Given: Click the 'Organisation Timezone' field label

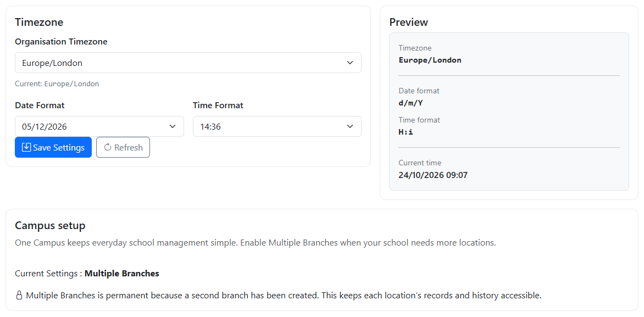Looking at the screenshot, I should coord(61,41).
